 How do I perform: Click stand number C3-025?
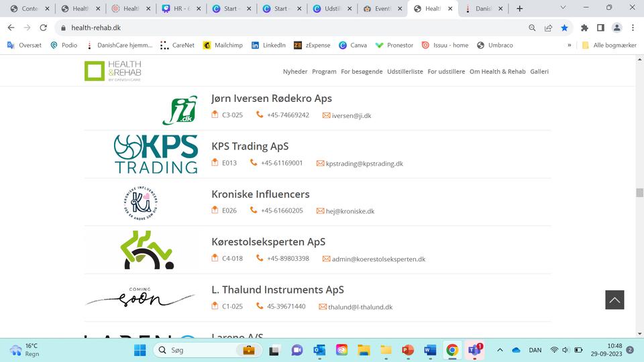point(232,115)
